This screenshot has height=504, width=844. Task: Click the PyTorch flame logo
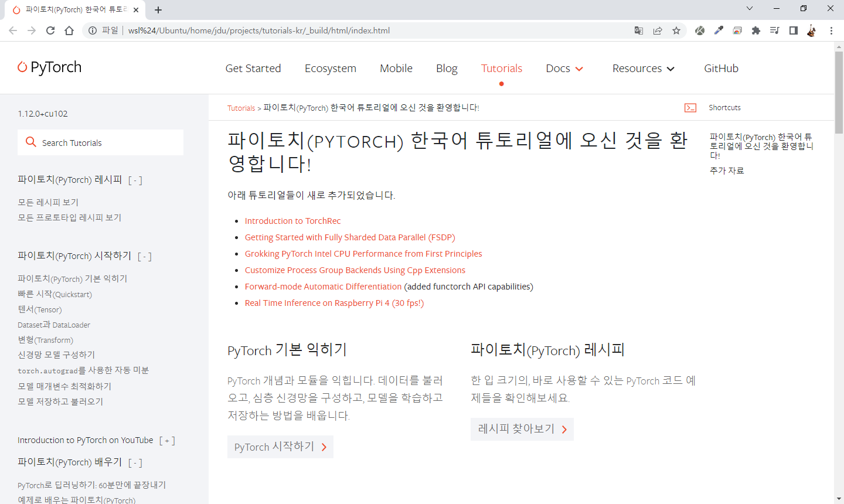coord(22,67)
